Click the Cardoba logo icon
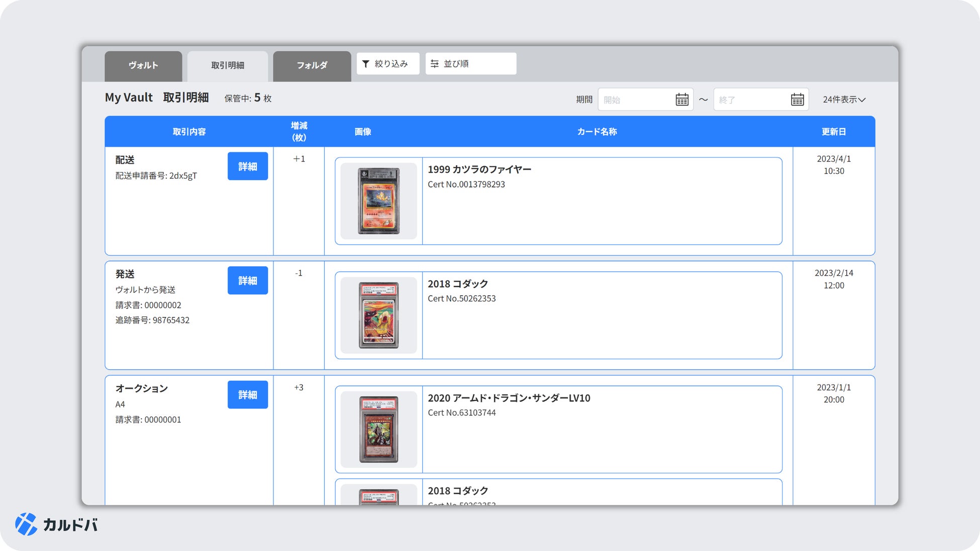980x551 pixels. [26, 524]
